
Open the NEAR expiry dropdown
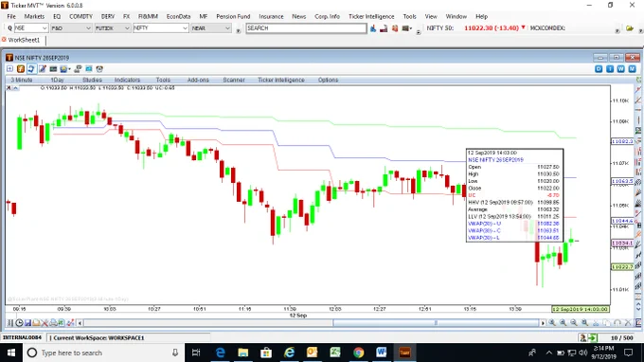tap(211, 27)
